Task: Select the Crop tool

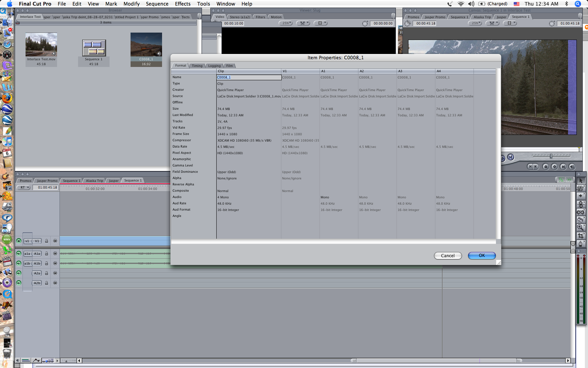Action: pos(581,236)
